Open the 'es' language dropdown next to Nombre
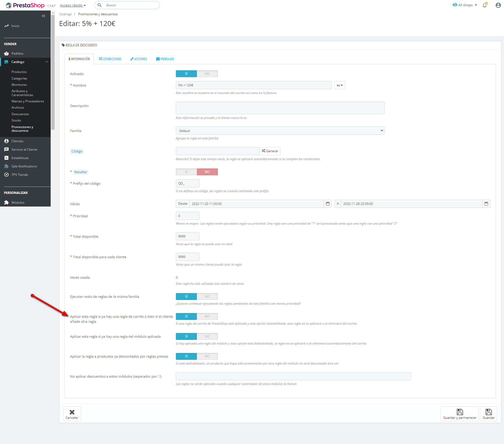 [x=340, y=85]
